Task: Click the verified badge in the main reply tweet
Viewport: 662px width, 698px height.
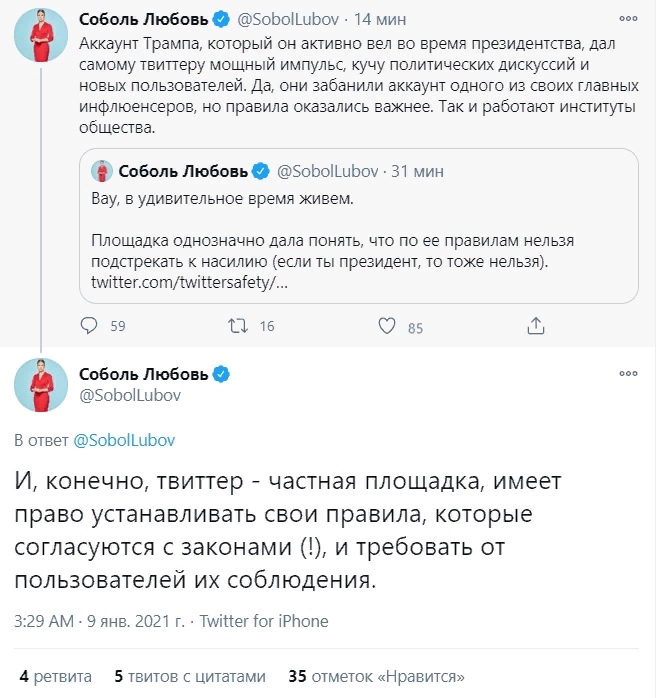Action: [x=221, y=374]
